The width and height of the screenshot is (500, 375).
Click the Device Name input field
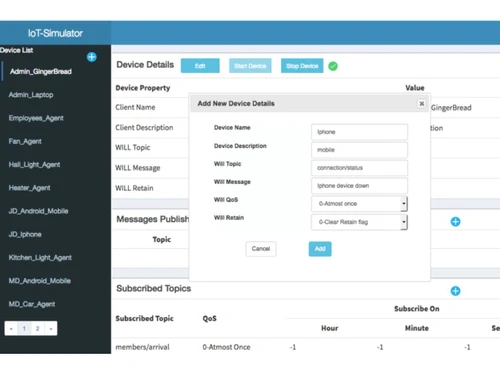tap(359, 132)
